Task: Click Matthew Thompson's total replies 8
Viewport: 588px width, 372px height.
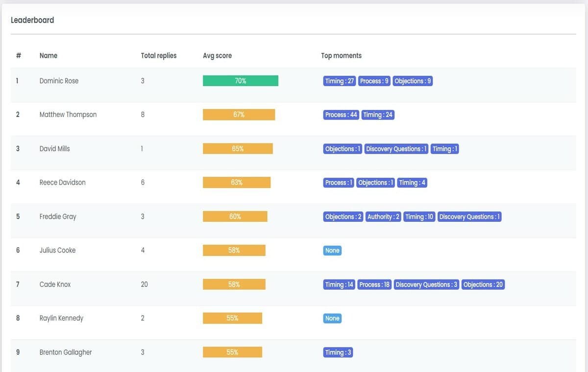Action: point(143,115)
